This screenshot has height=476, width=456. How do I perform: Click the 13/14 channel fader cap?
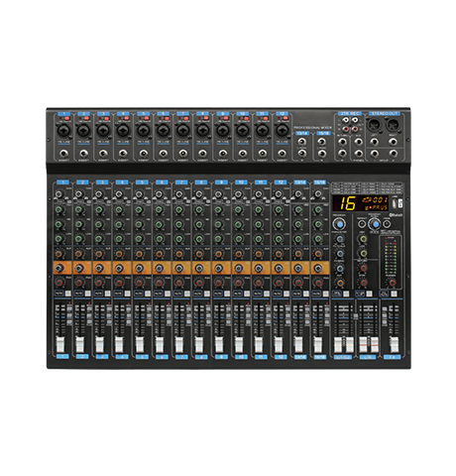[x=298, y=344]
